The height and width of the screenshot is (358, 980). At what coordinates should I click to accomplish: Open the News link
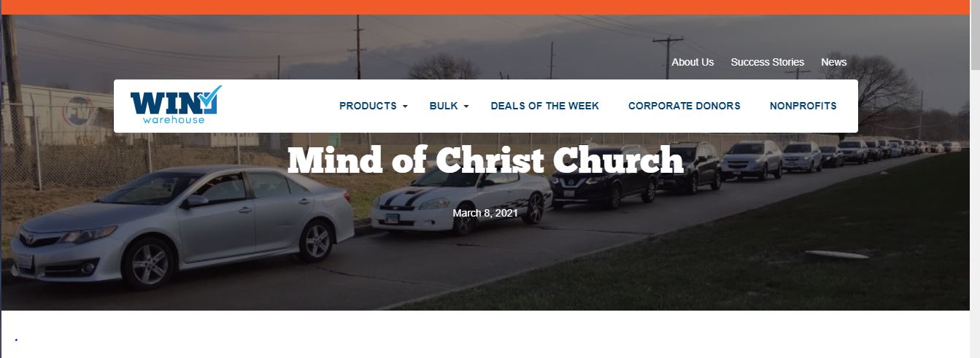(x=834, y=62)
